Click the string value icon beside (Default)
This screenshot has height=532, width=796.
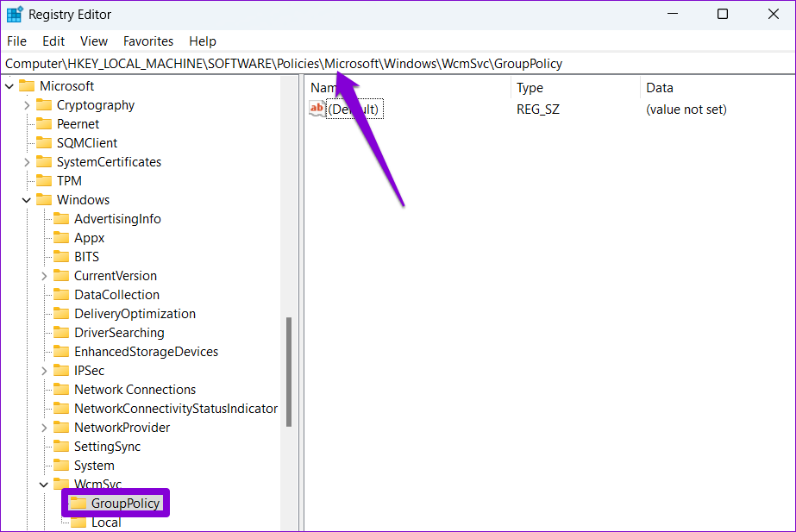(x=317, y=109)
